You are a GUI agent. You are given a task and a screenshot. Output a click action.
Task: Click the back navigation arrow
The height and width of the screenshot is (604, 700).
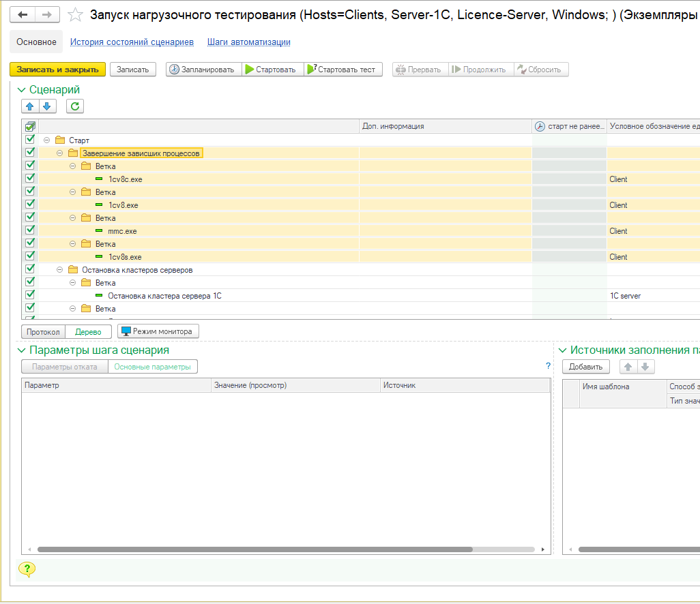point(23,15)
